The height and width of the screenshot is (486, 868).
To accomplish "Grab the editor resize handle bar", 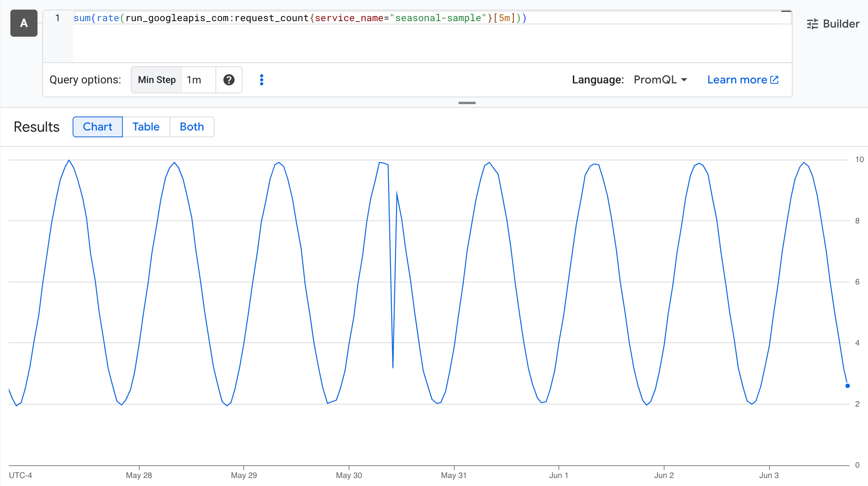I will [467, 103].
